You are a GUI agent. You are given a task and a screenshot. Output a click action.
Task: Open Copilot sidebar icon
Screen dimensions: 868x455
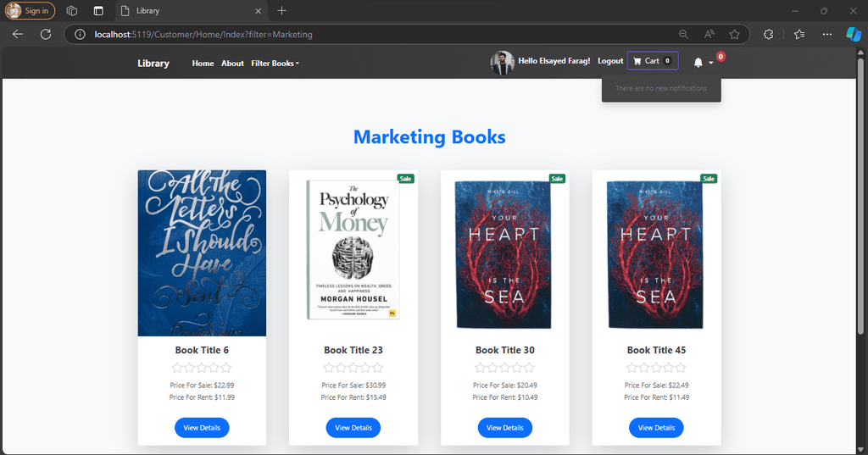pyautogui.click(x=853, y=35)
